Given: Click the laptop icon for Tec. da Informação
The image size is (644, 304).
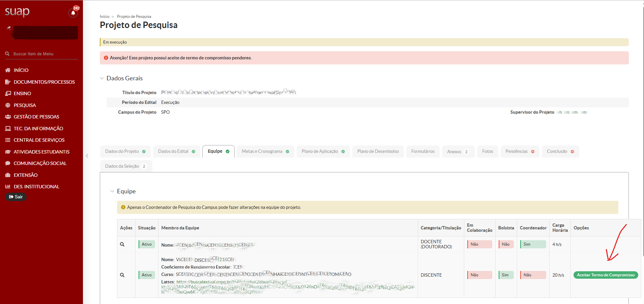Looking at the screenshot, I should (x=8, y=129).
